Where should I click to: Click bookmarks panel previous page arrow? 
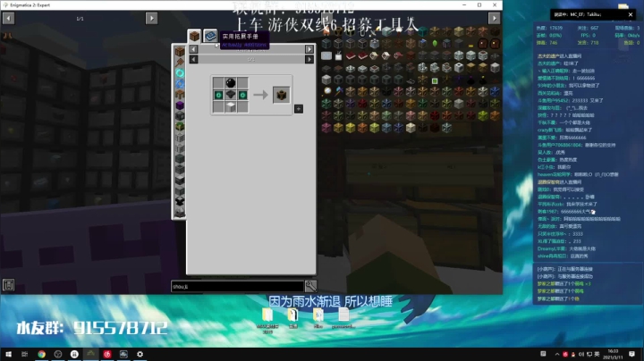8,18
